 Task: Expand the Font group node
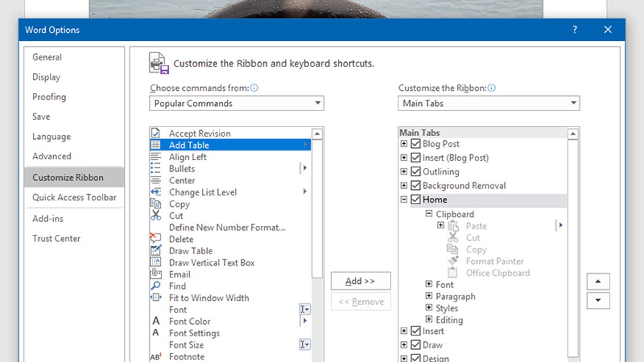[x=429, y=284]
